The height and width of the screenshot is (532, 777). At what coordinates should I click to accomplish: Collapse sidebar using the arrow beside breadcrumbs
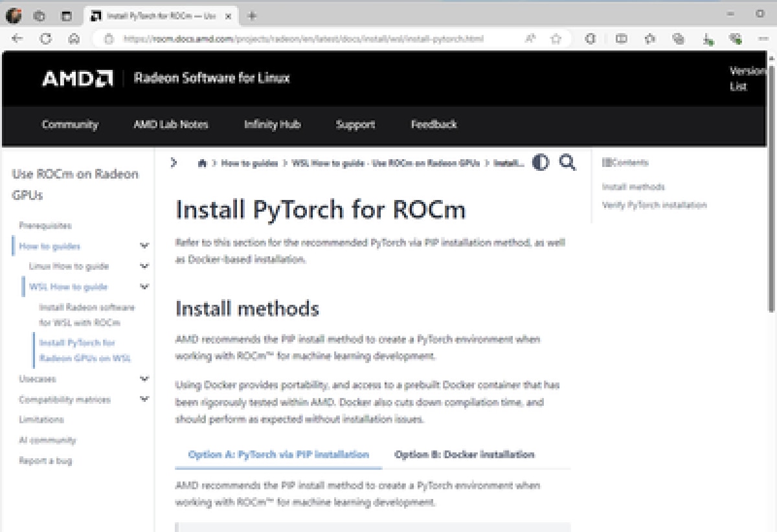coord(174,162)
